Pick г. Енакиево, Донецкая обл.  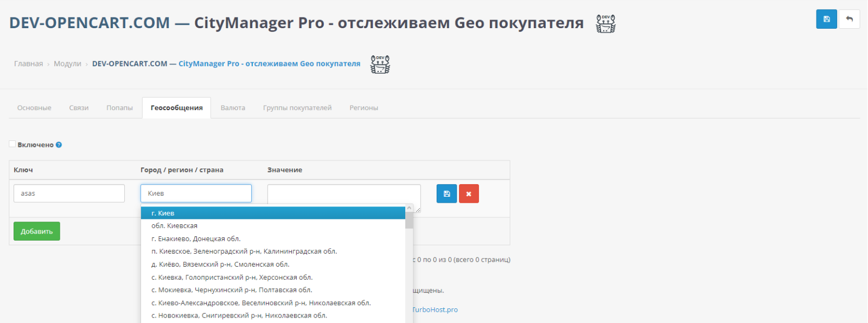tap(273, 239)
